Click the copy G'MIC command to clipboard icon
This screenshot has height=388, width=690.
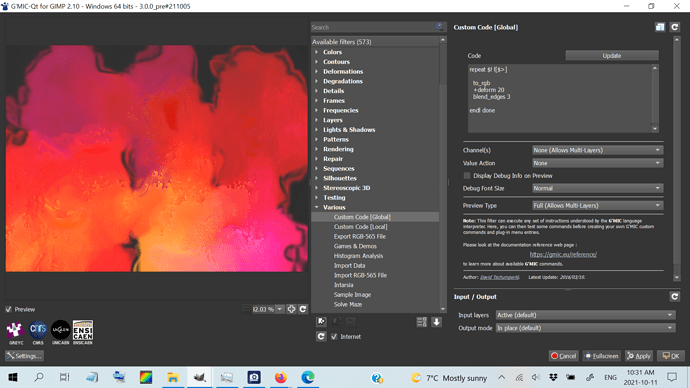tap(660, 27)
